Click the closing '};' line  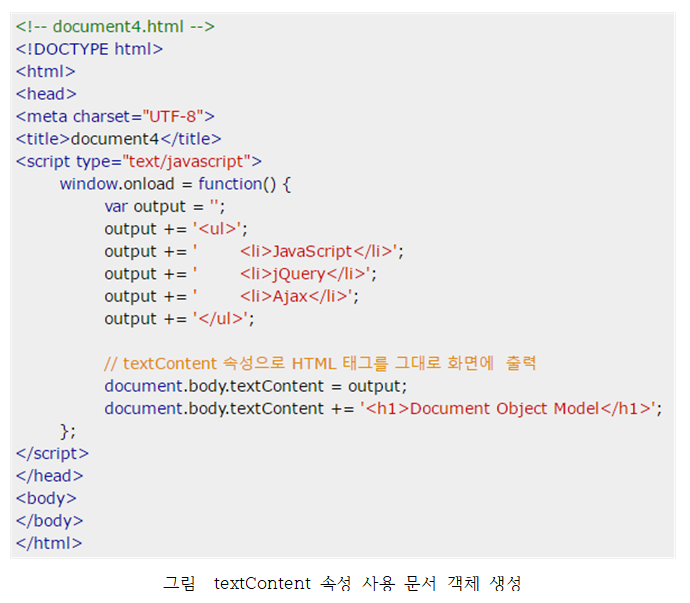point(68,431)
